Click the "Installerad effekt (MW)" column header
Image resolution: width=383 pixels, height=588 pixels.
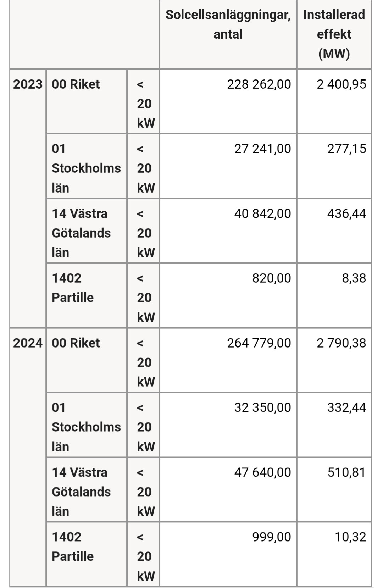334,34
